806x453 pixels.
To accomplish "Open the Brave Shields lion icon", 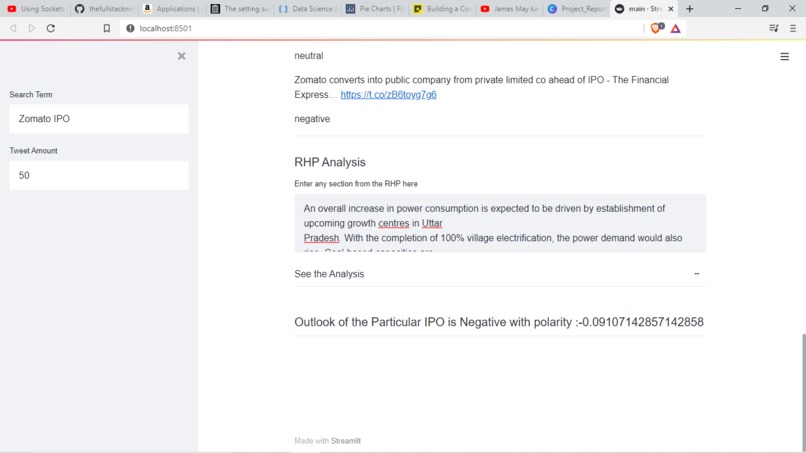I will click(656, 28).
